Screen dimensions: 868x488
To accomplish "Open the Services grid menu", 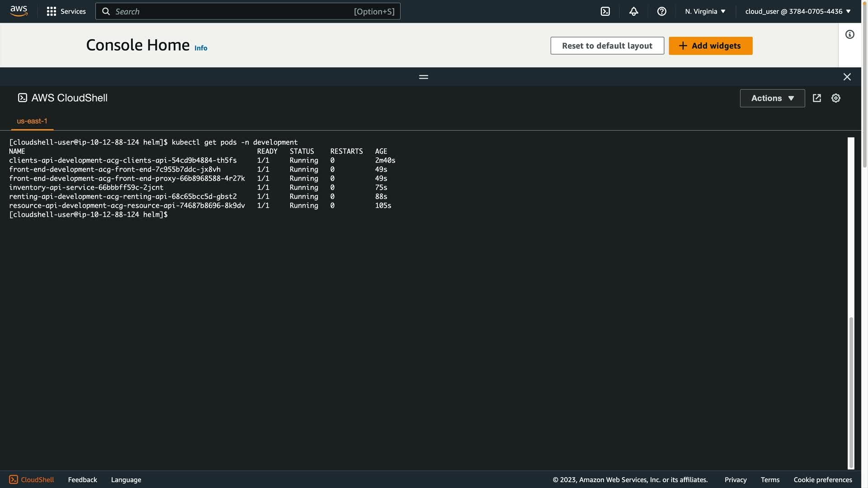I will (66, 11).
